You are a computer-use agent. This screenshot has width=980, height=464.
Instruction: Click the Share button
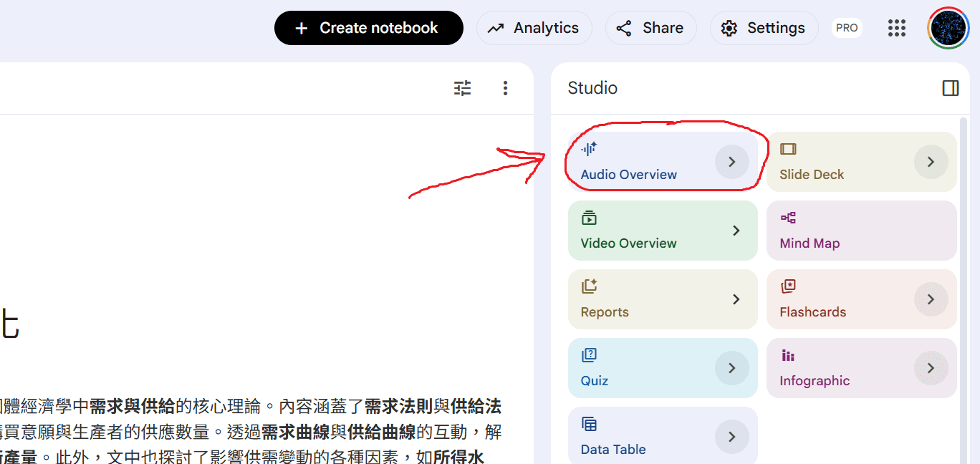coord(650,28)
